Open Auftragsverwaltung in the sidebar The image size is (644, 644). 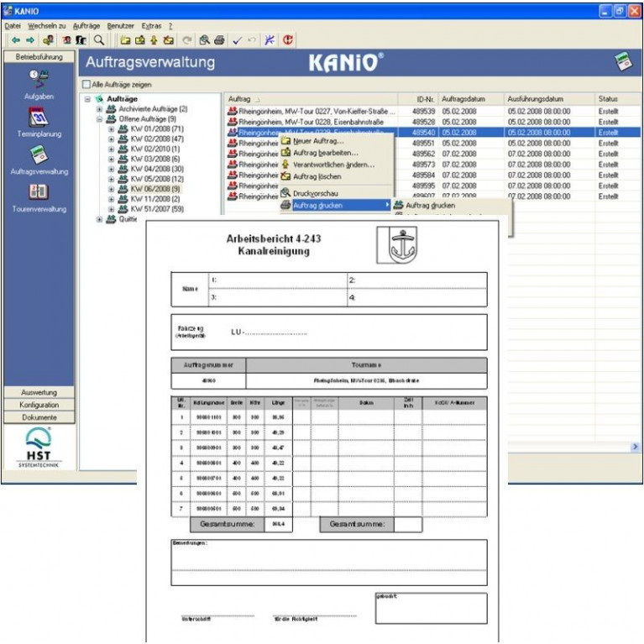[39, 160]
